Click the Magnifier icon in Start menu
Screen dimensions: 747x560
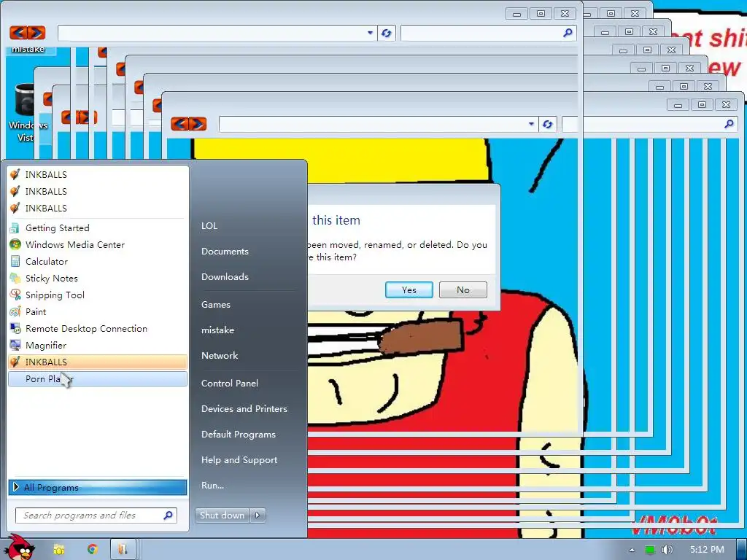point(15,345)
